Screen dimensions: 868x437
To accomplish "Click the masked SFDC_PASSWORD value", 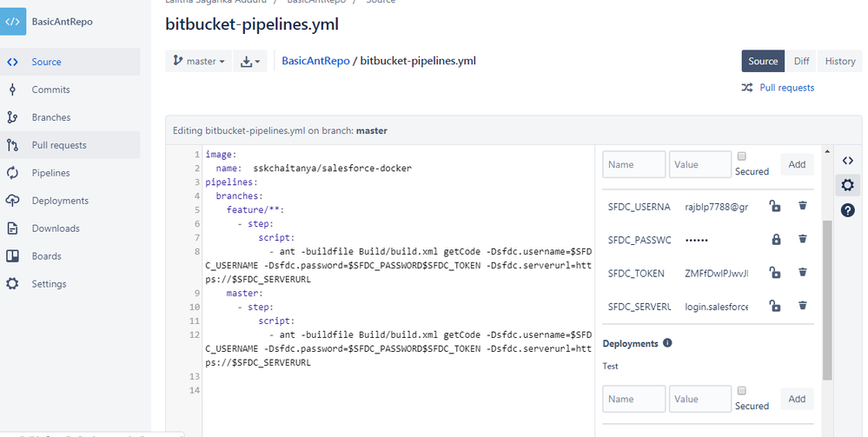I will 696,240.
